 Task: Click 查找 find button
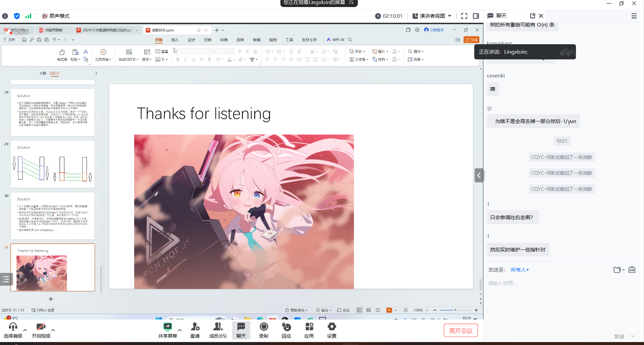coord(416,51)
